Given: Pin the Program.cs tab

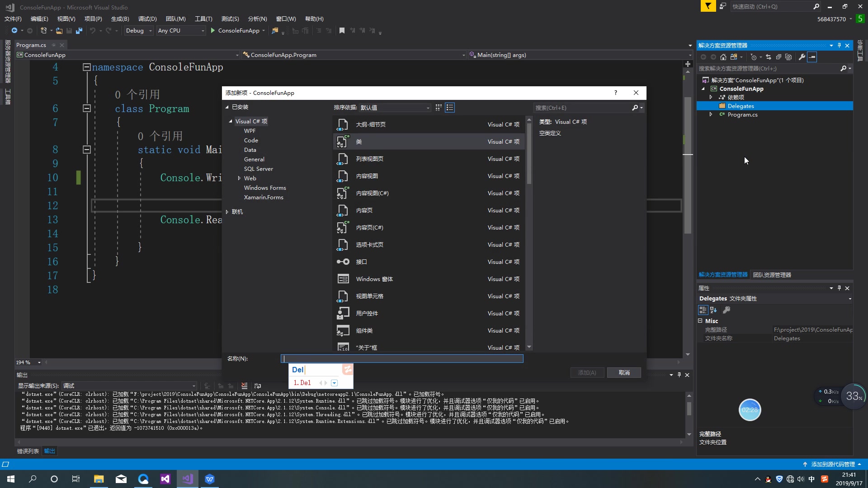Looking at the screenshot, I should (x=53, y=45).
